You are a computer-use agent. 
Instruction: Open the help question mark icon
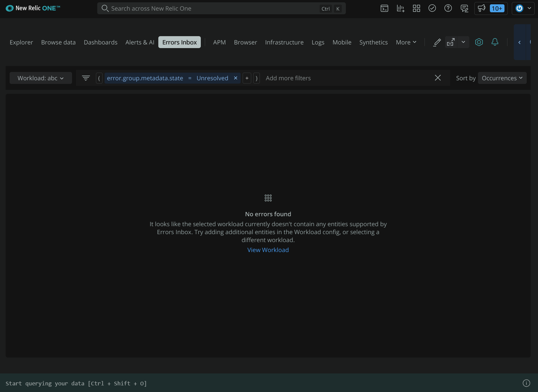point(448,8)
